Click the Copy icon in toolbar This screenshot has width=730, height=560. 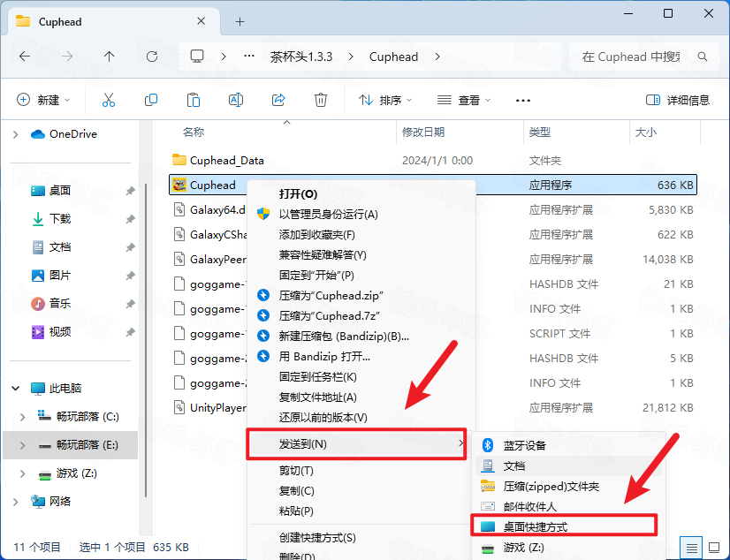pyautogui.click(x=151, y=100)
